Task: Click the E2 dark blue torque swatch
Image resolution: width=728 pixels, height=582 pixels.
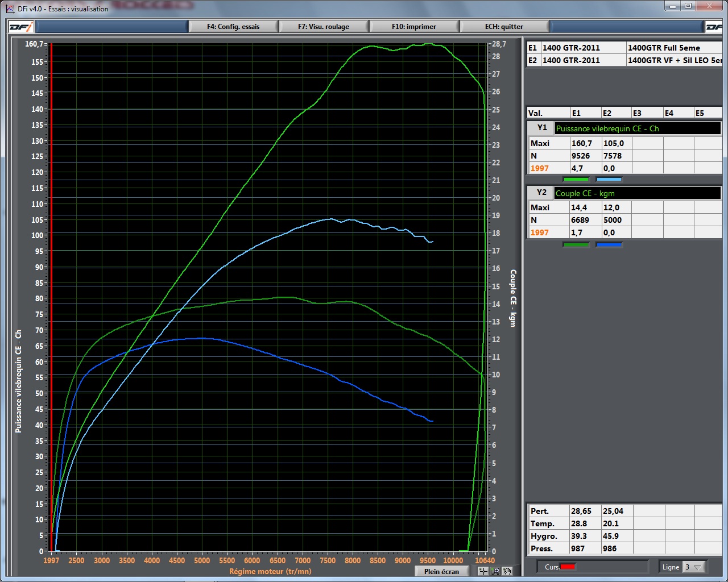Action: pyautogui.click(x=609, y=244)
